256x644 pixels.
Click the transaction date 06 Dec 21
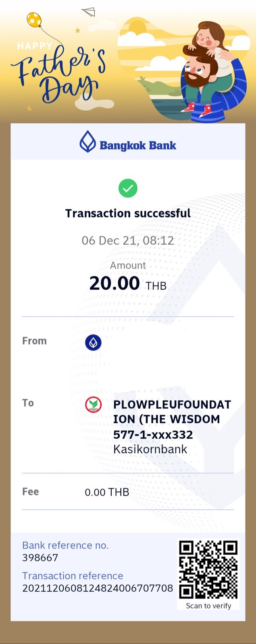pos(127,241)
